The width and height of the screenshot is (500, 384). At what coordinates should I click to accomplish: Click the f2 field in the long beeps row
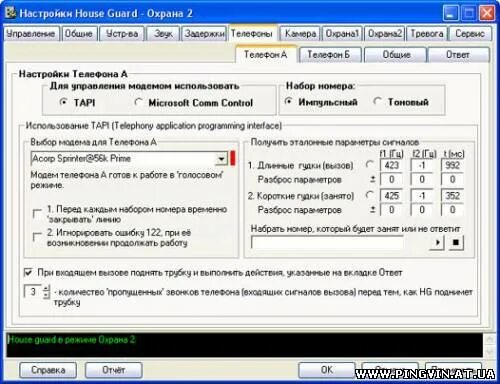pyautogui.click(x=422, y=165)
